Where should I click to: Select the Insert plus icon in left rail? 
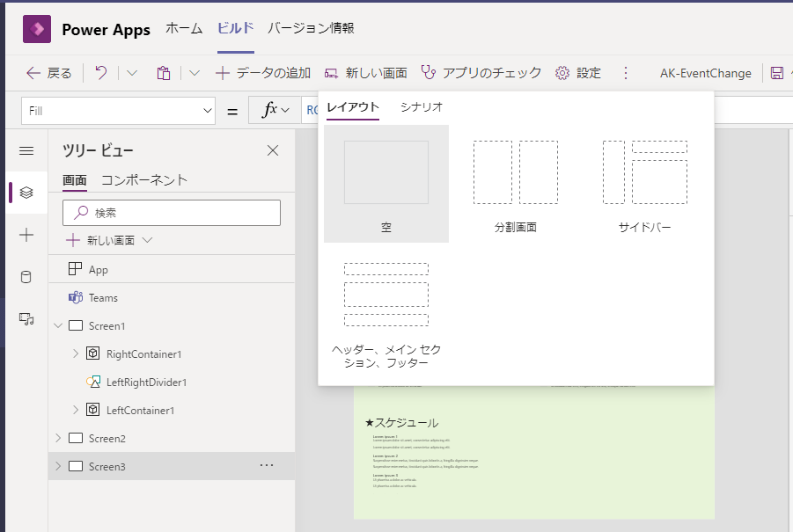pyautogui.click(x=26, y=235)
